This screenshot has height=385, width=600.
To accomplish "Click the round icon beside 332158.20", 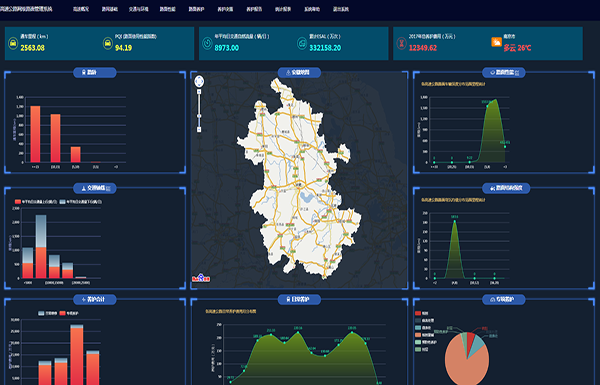I will pyautogui.click(x=302, y=43).
